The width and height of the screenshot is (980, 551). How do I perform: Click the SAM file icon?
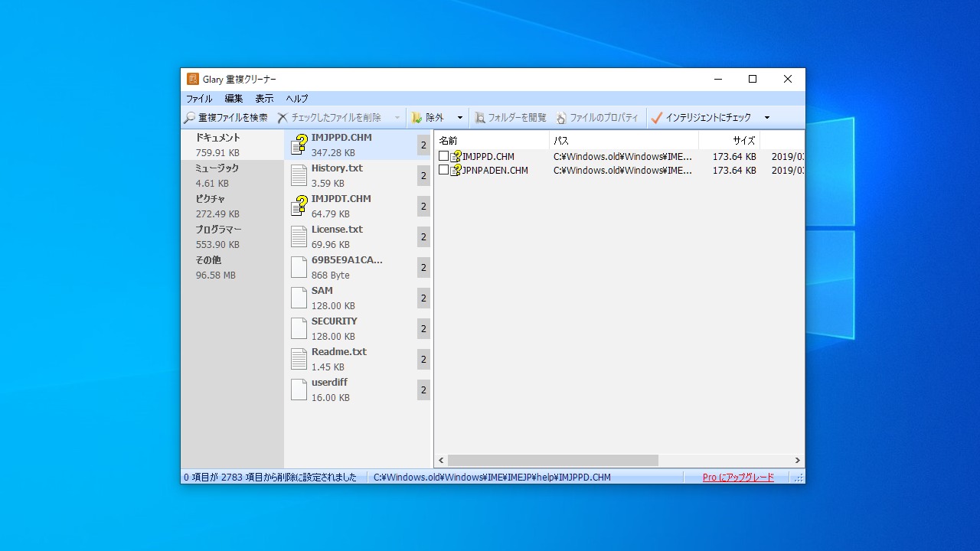click(299, 298)
